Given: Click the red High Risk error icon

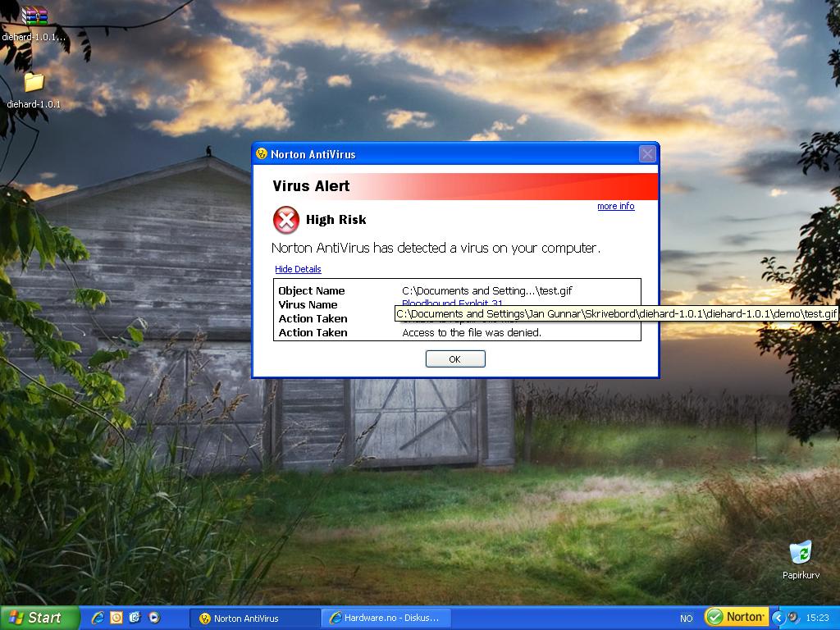Looking at the screenshot, I should [286, 220].
